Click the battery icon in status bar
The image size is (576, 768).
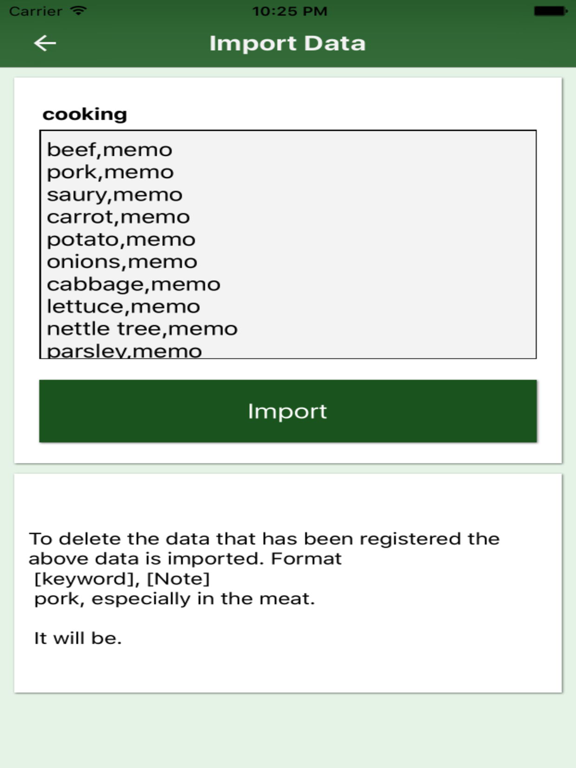(550, 11)
